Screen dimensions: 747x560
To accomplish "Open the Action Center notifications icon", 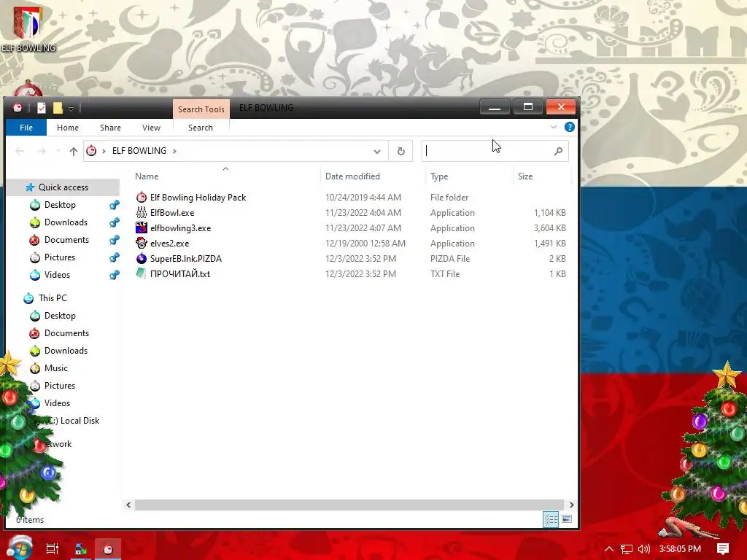I will [x=723, y=548].
